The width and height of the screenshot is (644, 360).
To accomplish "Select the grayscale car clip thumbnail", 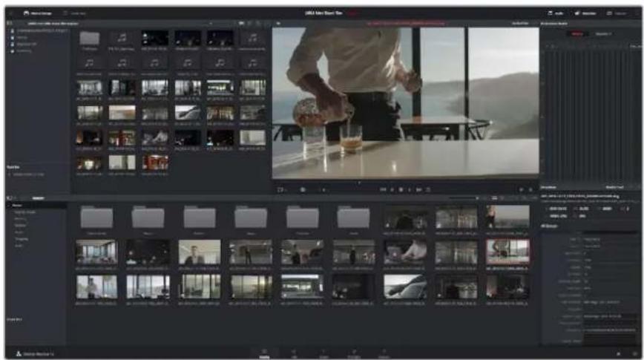I will (405, 287).
